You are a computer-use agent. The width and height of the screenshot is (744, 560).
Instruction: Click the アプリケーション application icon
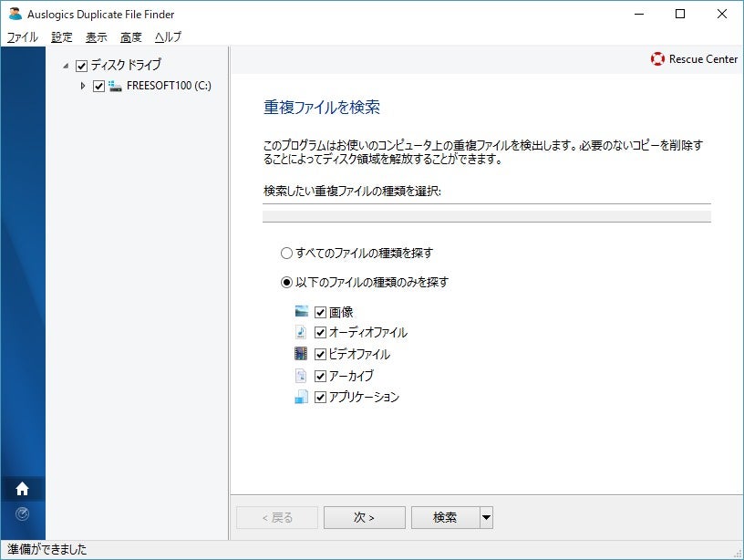301,397
